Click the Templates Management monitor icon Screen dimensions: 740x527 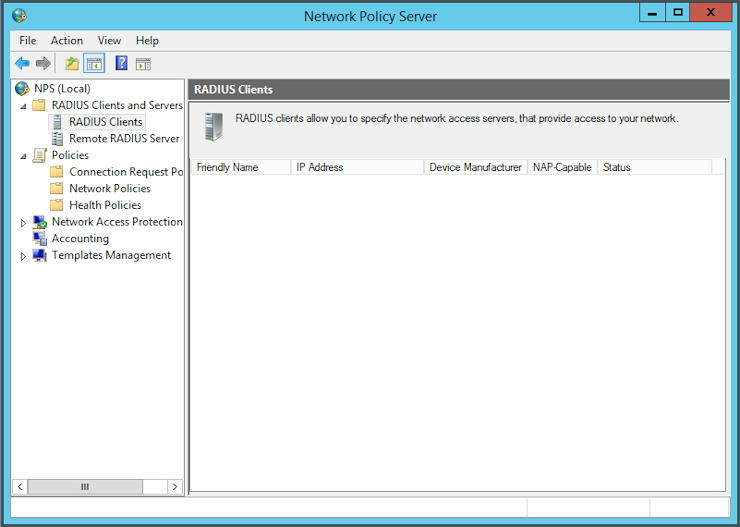tap(40, 255)
